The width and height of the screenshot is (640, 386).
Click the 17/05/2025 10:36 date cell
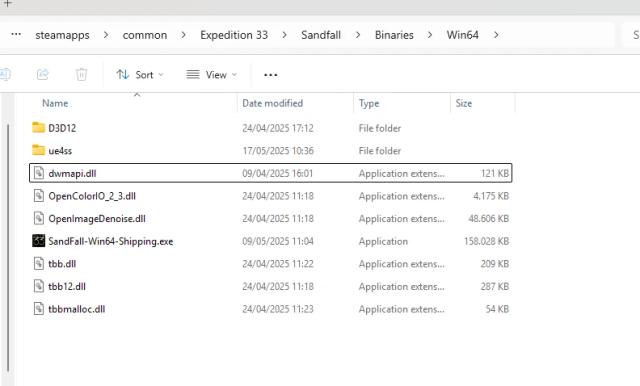278,151
